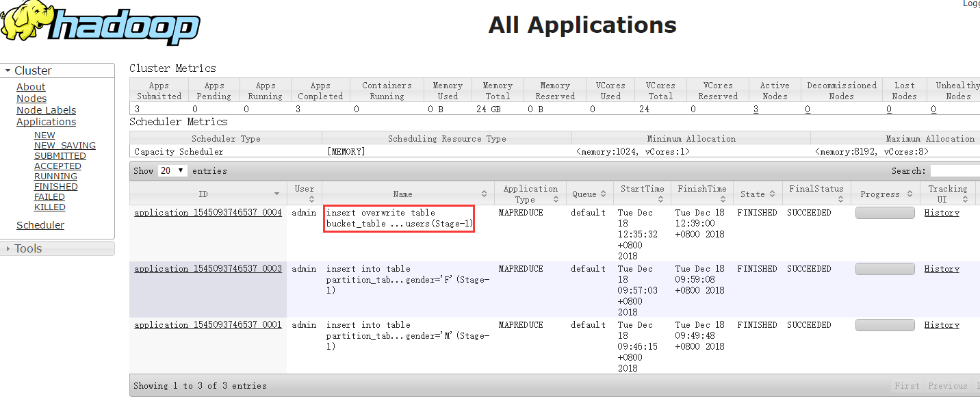This screenshot has height=401, width=980.
Task: Sort the table by ID column
Action: click(208, 194)
